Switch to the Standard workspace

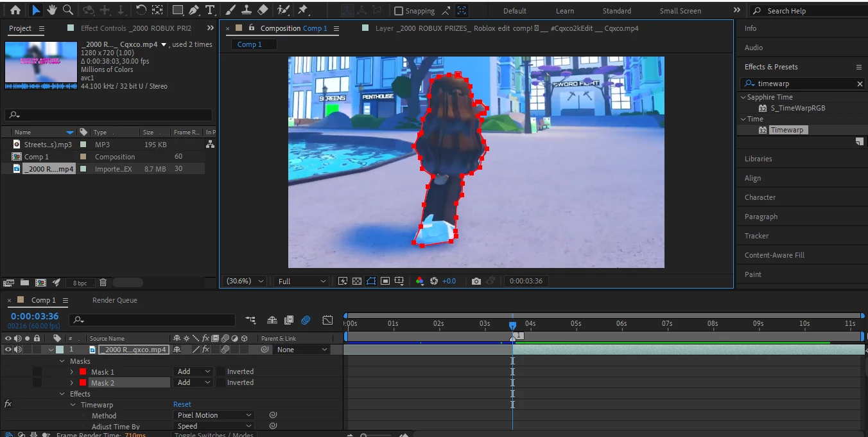pos(616,11)
